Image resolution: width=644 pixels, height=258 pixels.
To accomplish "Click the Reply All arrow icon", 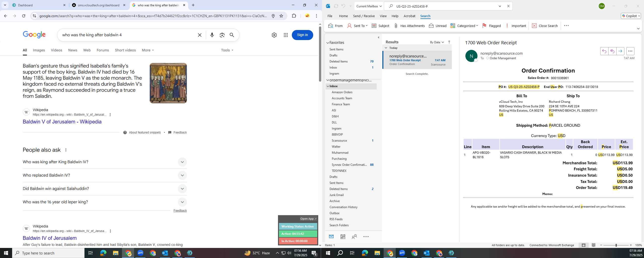I will point(612,51).
